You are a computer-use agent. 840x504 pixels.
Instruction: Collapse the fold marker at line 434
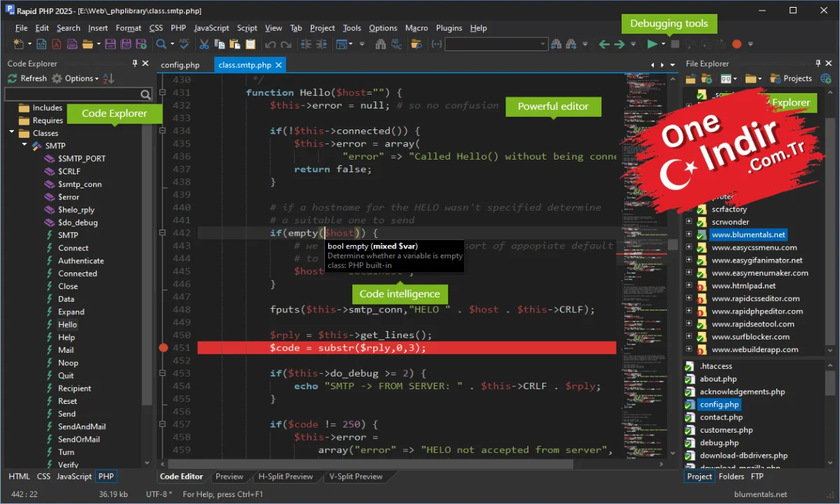[163, 131]
